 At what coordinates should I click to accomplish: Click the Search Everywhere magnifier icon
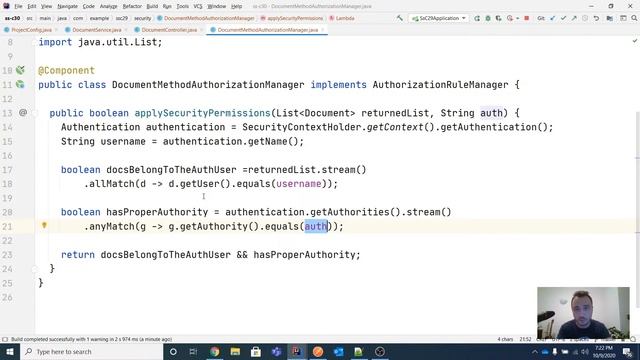tap(634, 18)
